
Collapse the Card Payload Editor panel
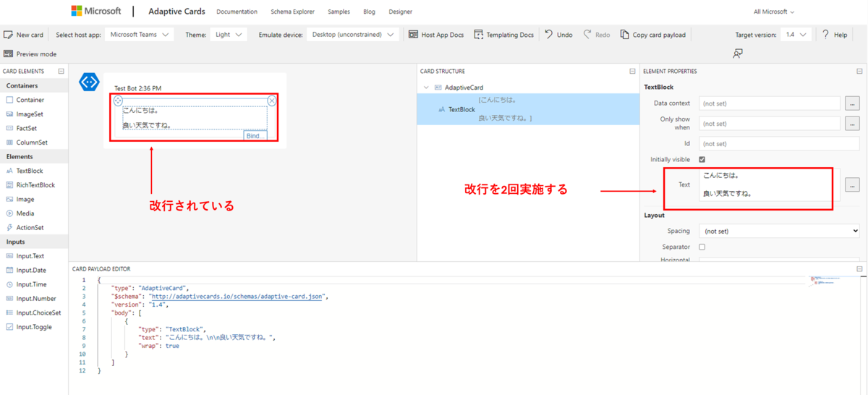(x=859, y=269)
